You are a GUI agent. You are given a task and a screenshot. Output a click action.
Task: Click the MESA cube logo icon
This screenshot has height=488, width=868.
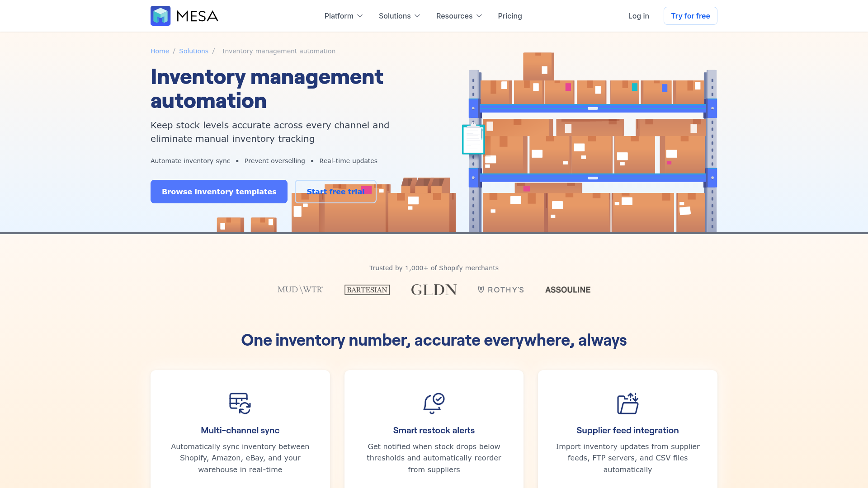click(160, 16)
